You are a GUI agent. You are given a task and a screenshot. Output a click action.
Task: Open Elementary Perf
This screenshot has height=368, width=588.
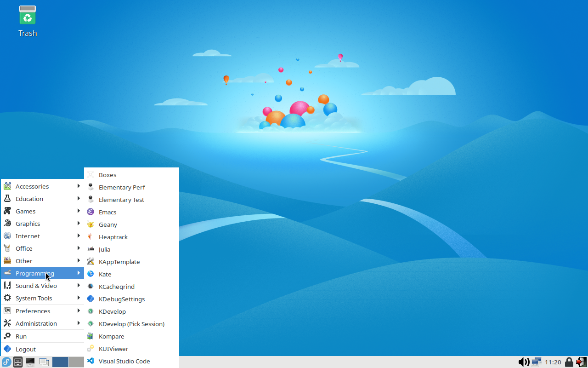131,187
